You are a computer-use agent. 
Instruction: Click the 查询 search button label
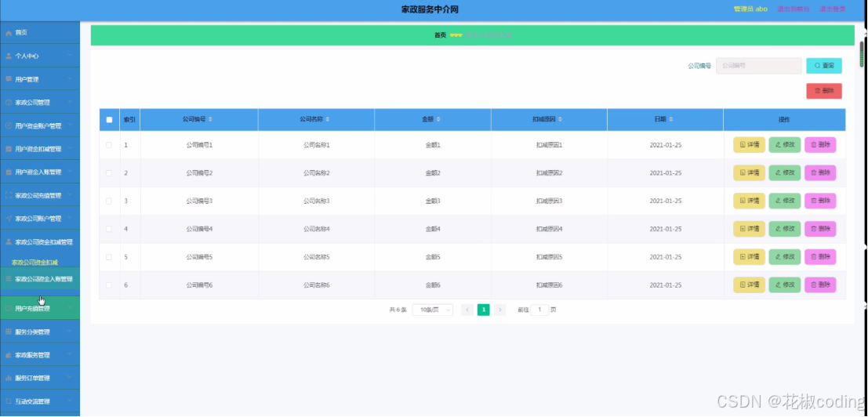pos(828,66)
